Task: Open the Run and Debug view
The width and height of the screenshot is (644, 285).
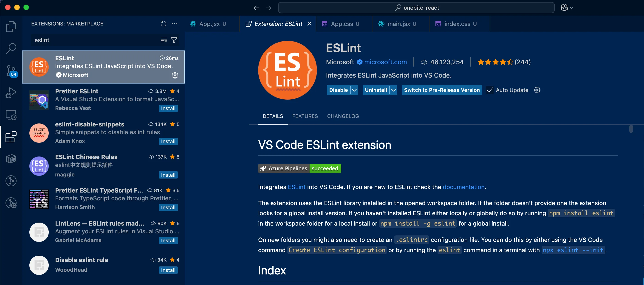Action: coord(11,93)
